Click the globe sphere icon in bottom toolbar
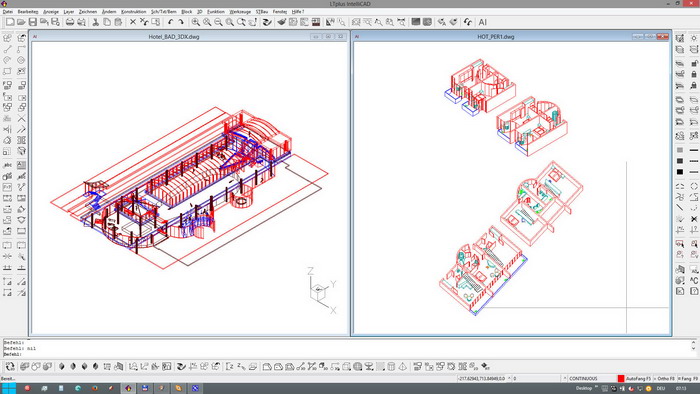 [x=358, y=367]
